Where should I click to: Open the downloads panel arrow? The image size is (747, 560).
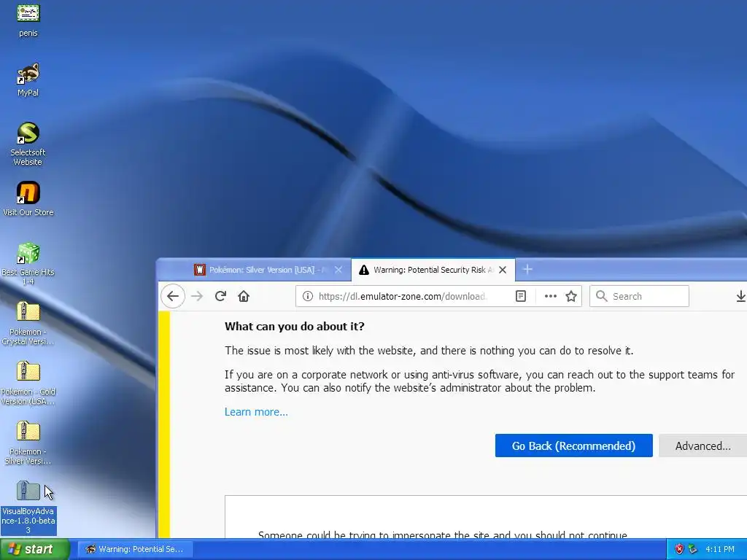(740, 296)
